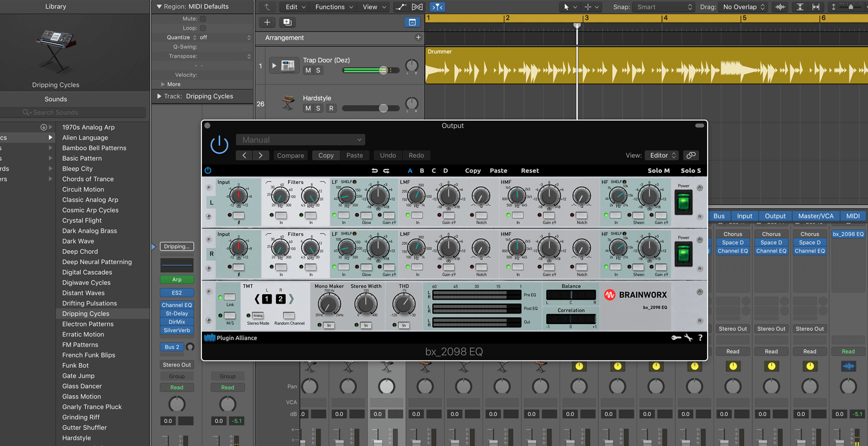The width and height of the screenshot is (868, 446).
Task: Click the Plugin Alliance logo
Action: tap(231, 338)
